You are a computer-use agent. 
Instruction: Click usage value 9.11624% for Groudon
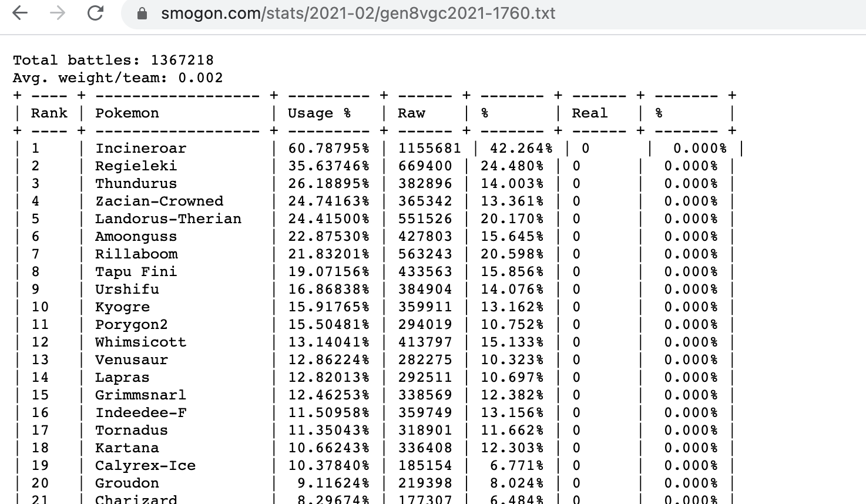pos(333,483)
